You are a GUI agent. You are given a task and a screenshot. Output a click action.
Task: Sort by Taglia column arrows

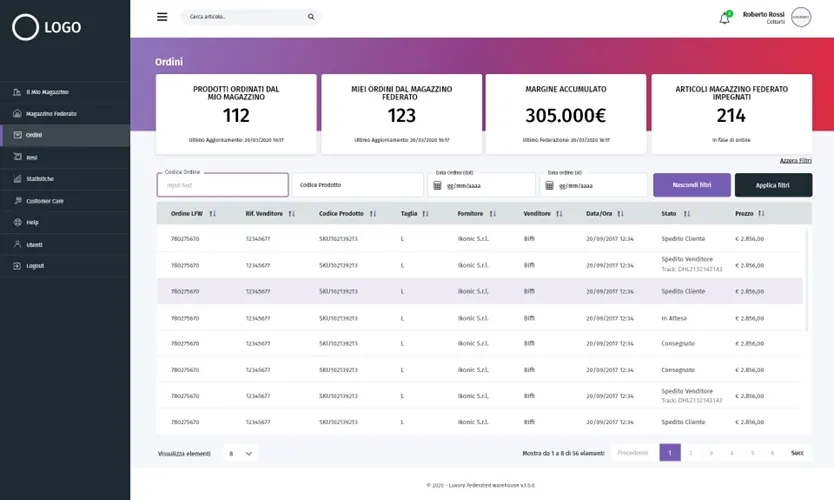click(x=425, y=214)
